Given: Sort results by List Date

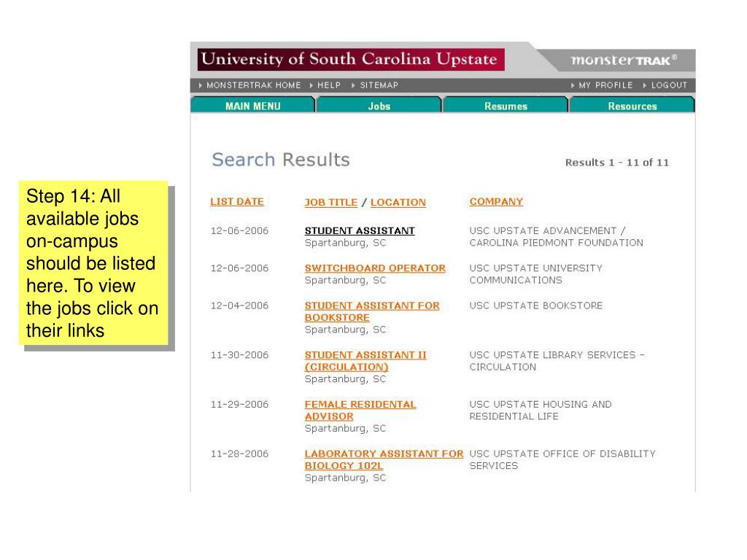Looking at the screenshot, I should coord(237,202).
